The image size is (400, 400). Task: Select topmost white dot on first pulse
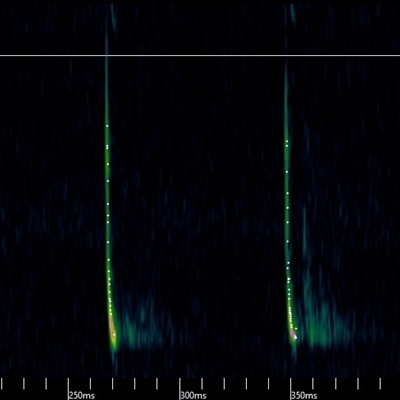coord(107,126)
